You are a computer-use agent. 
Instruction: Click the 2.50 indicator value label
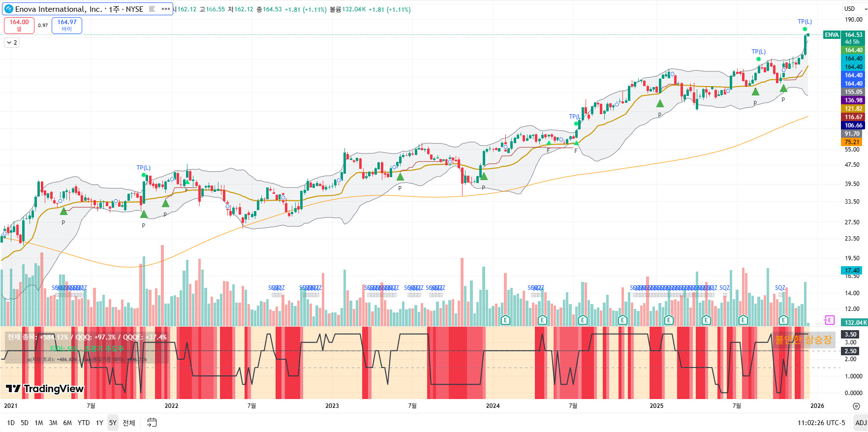[850, 351]
